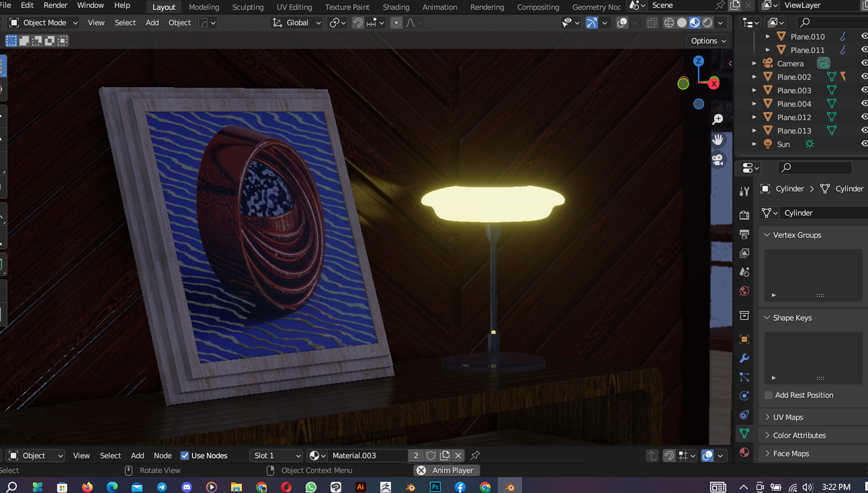The height and width of the screenshot is (493, 868).
Task: Open the viewport Add menu
Action: [x=152, y=23]
